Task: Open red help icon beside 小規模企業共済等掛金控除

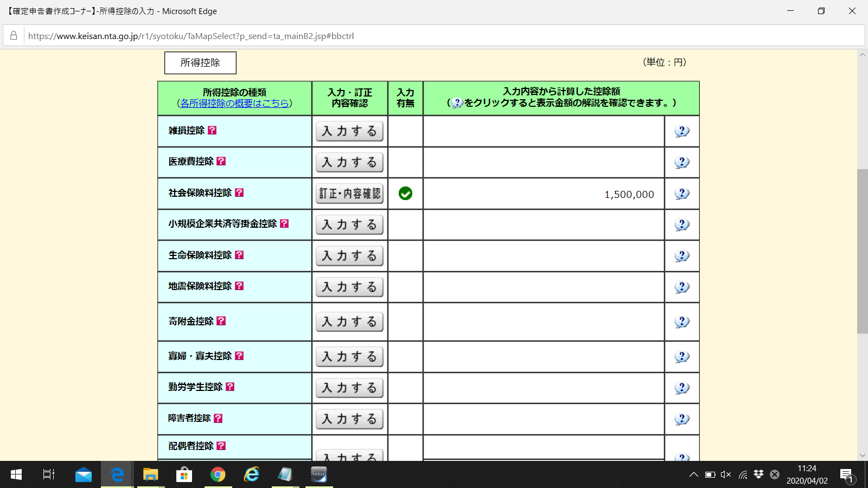Action: [284, 223]
